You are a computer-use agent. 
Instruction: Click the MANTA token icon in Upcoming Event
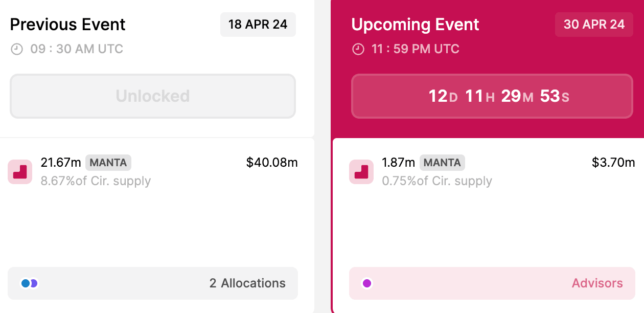point(361,172)
